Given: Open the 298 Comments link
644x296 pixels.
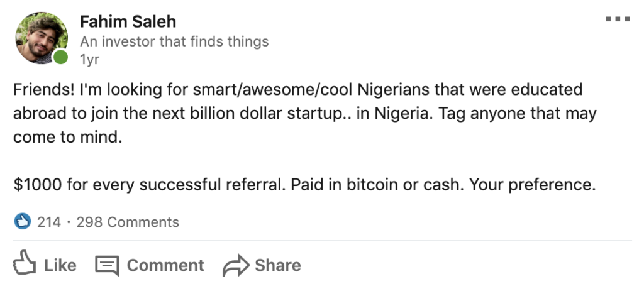Looking at the screenshot, I should [128, 222].
